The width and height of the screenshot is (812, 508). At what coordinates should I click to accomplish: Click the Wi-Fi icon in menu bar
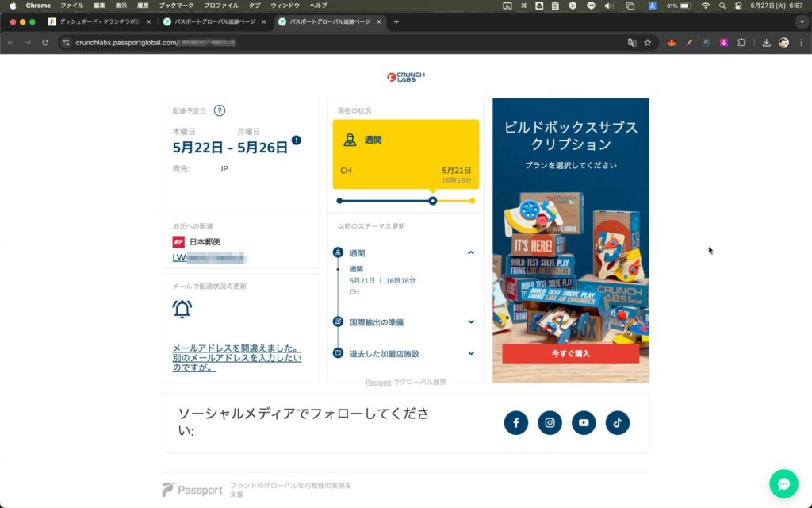click(705, 6)
